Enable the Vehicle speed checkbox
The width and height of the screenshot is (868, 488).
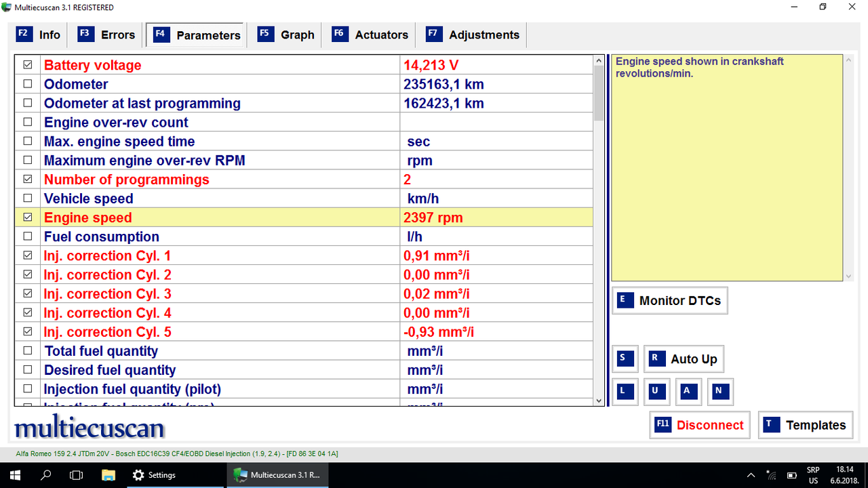coord(27,198)
